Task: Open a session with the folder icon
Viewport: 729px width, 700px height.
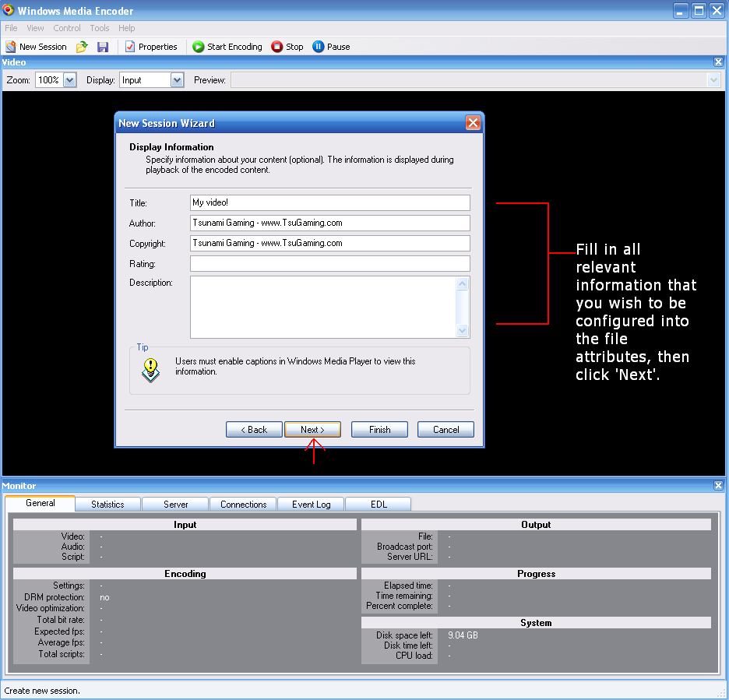Action: point(82,47)
